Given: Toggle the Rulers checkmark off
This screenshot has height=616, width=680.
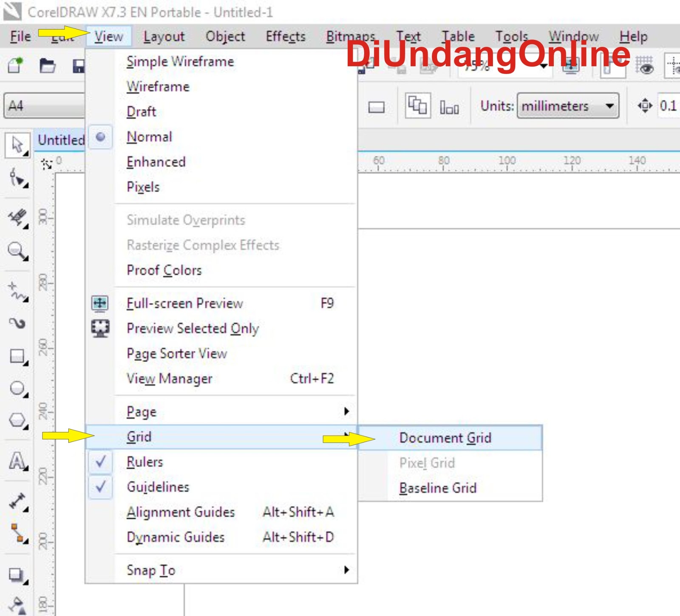Looking at the screenshot, I should point(101,462).
